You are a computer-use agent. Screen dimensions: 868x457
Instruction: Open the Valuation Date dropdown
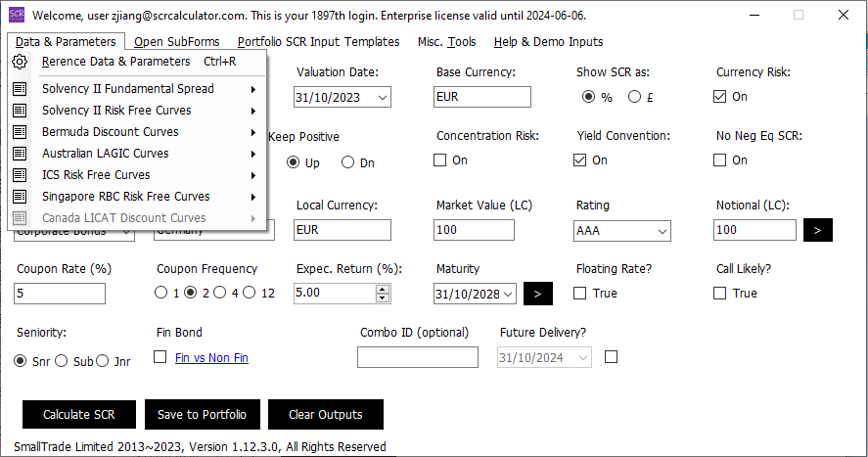click(381, 97)
